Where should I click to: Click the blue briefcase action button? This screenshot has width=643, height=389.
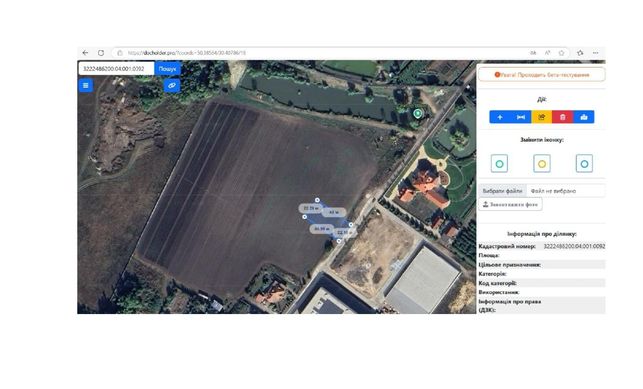click(584, 117)
